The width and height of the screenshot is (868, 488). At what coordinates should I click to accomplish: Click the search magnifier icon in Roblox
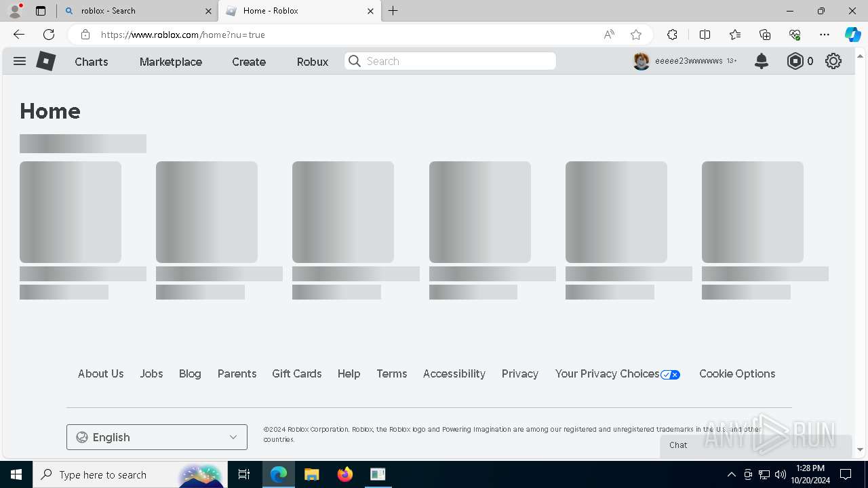pyautogui.click(x=355, y=61)
